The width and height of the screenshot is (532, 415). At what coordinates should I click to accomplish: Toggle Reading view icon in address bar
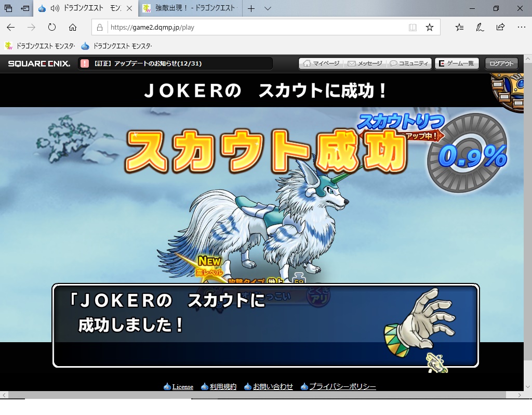[413, 27]
